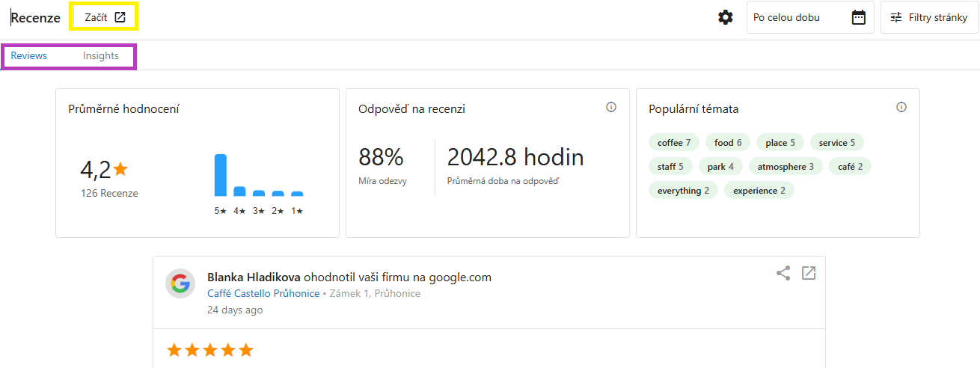The width and height of the screenshot is (980, 368).
Task: Open Filtry stránky page filters
Action: (929, 17)
